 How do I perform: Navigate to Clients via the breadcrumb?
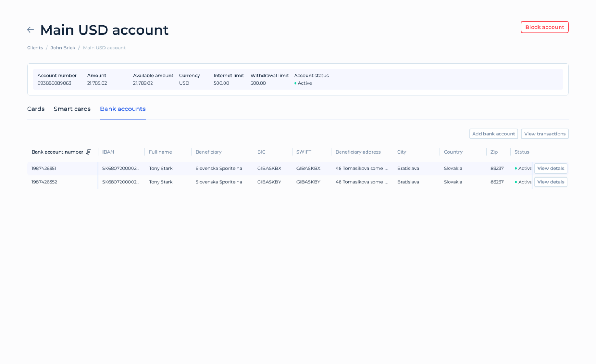click(35, 47)
